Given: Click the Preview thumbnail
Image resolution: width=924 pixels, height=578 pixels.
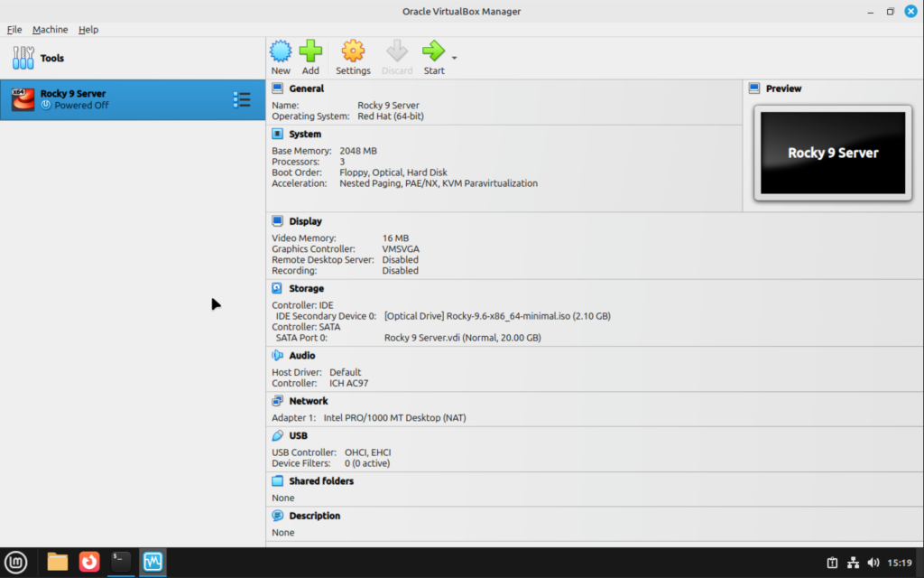Looking at the screenshot, I should click(x=831, y=151).
